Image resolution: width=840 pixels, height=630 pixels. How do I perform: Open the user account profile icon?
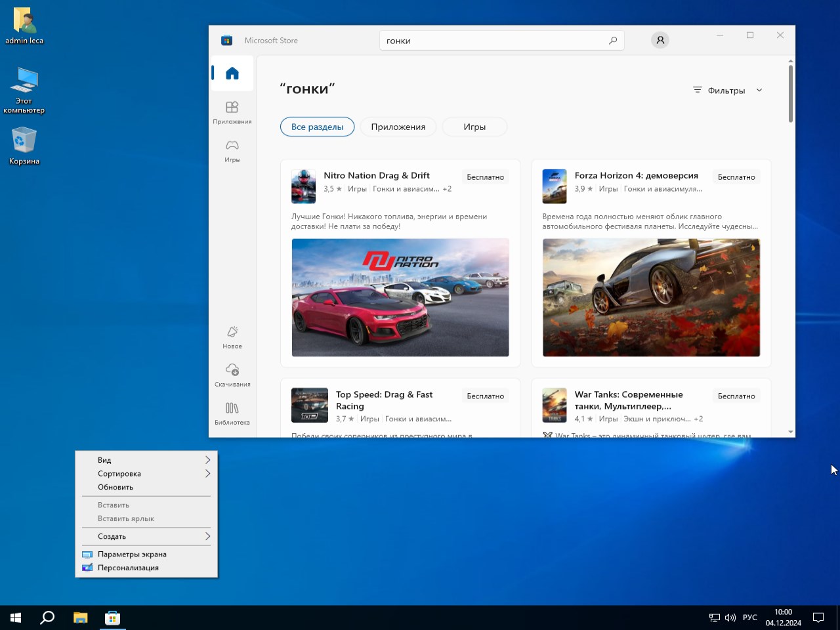click(660, 41)
